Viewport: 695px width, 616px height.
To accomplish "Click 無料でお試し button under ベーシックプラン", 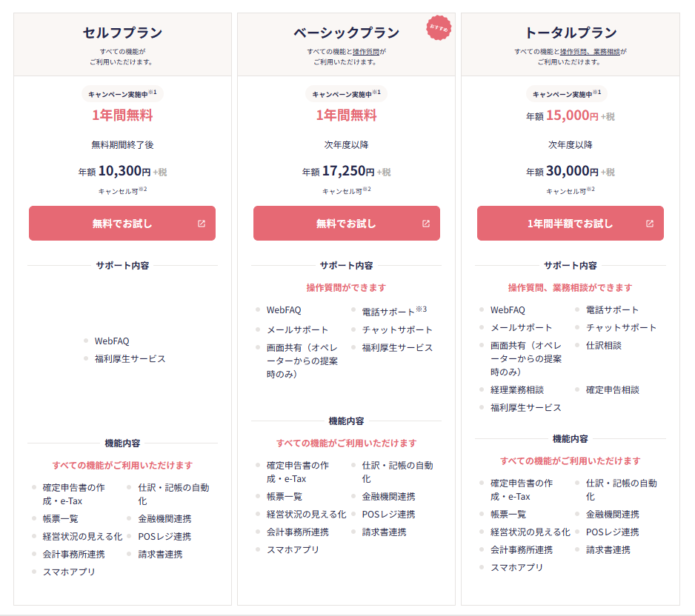I will (x=347, y=223).
